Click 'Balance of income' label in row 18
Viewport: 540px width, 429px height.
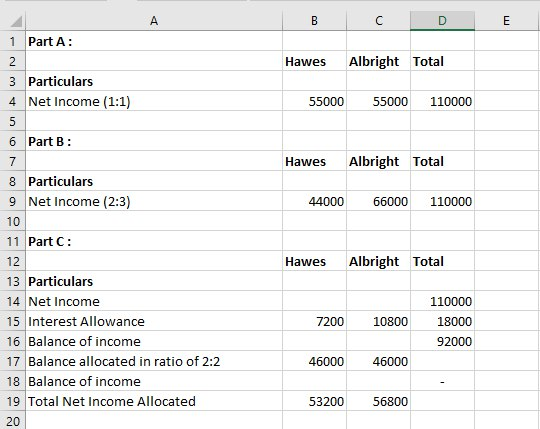(x=154, y=381)
